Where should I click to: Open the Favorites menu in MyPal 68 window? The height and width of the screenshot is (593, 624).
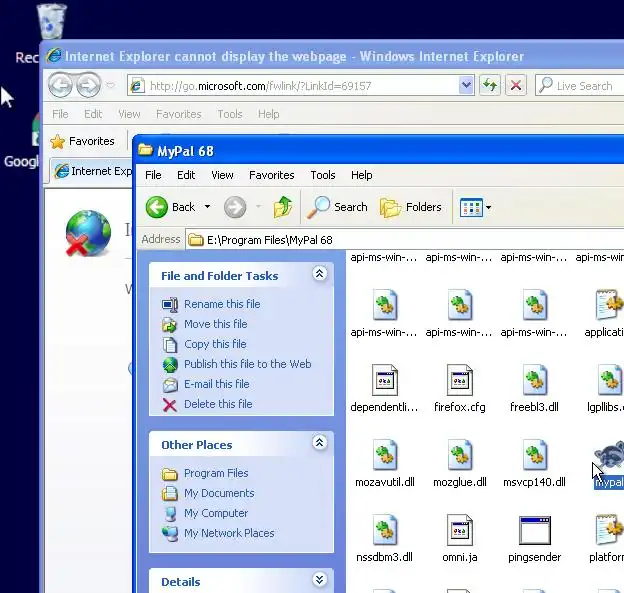click(x=271, y=175)
